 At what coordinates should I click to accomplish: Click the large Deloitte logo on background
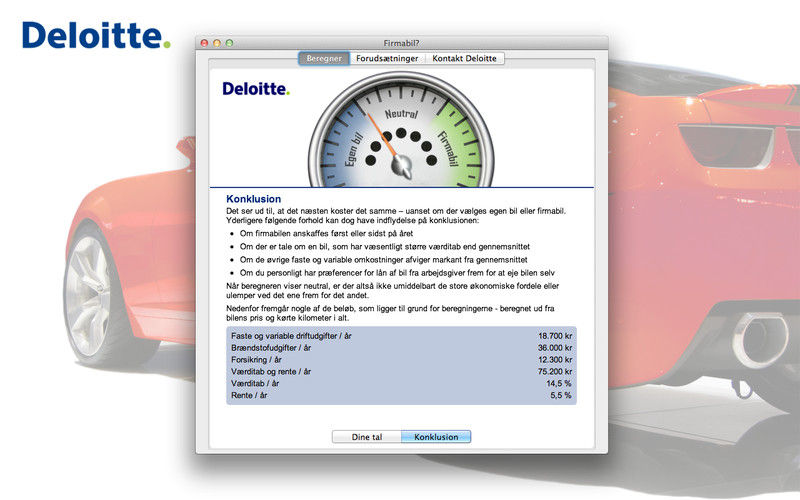coord(96,35)
